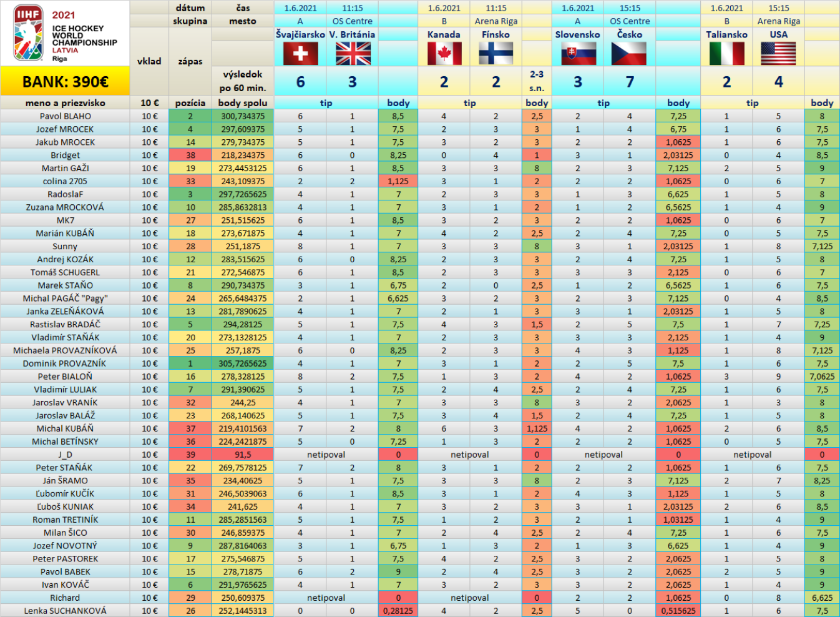Click the Great Britain flag icon

(x=353, y=54)
